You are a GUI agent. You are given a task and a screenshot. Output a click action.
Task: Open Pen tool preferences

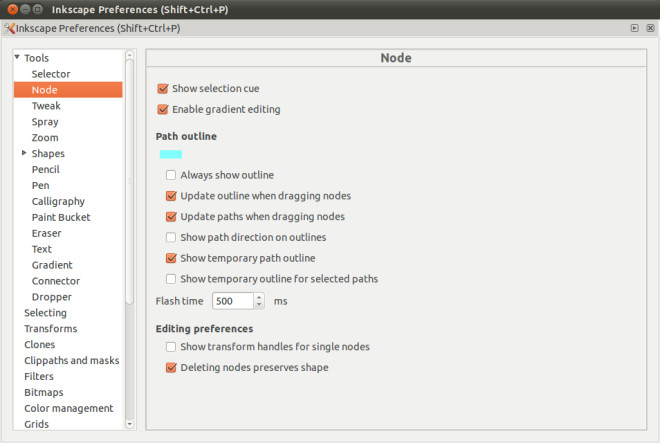(x=40, y=185)
